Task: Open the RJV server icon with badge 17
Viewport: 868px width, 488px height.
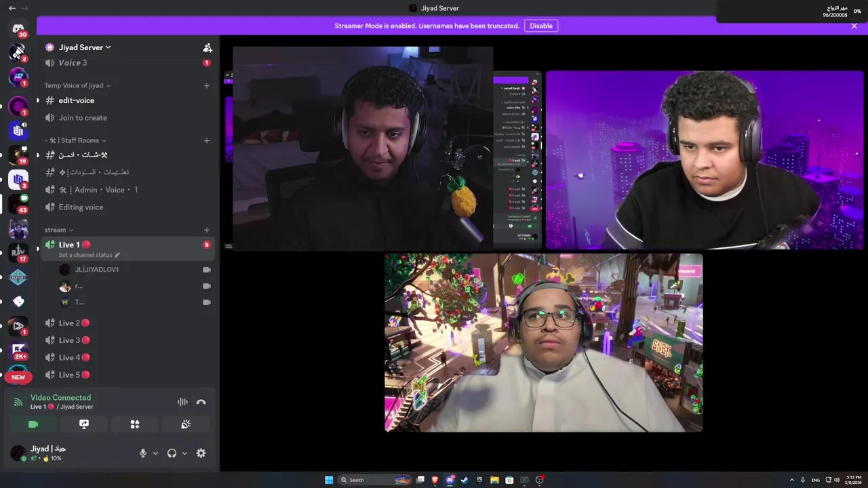Action: tap(18, 253)
